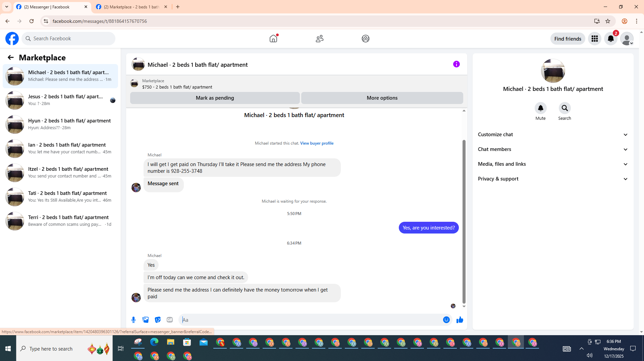Open Jesus chat in sidebar
The height and width of the screenshot is (361, 644).
tap(60, 100)
